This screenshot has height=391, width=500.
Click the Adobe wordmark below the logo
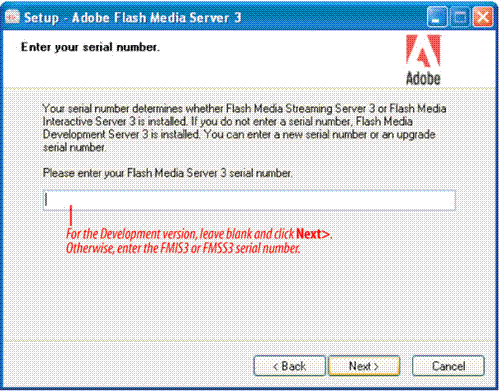(423, 78)
